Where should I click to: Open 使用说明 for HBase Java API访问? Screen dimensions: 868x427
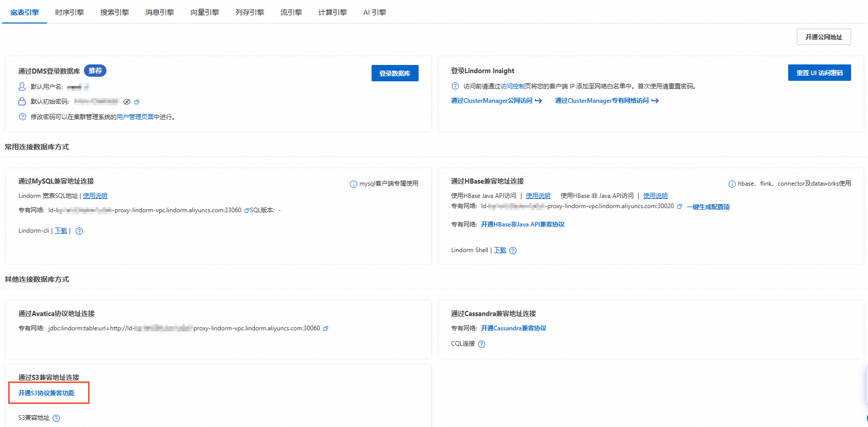tap(538, 196)
